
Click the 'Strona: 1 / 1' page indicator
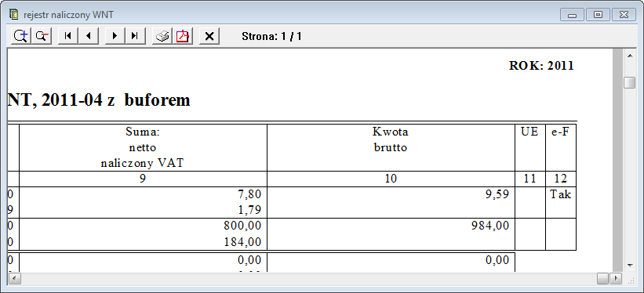[x=272, y=37]
